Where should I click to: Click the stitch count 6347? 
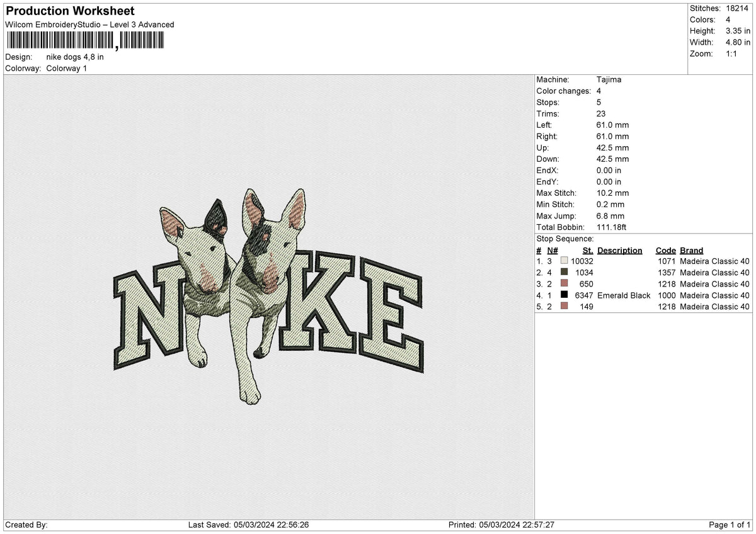585,295
